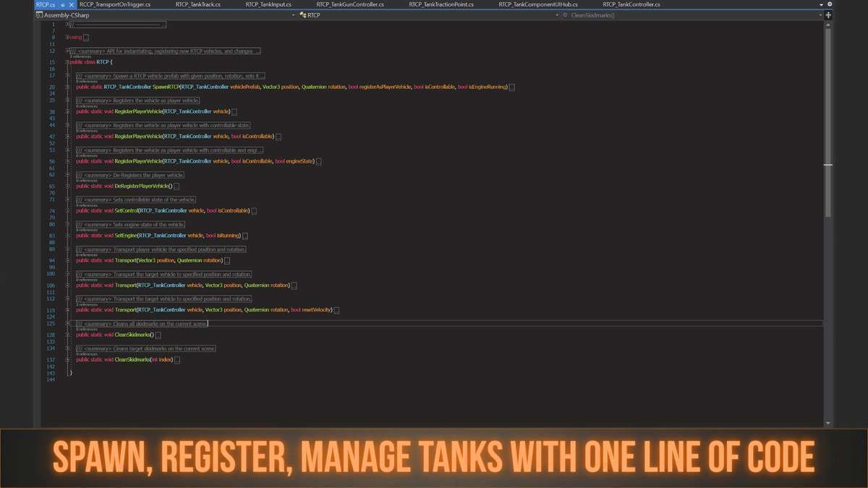Open the RTCP_TankInput.cs tab

(x=268, y=4)
